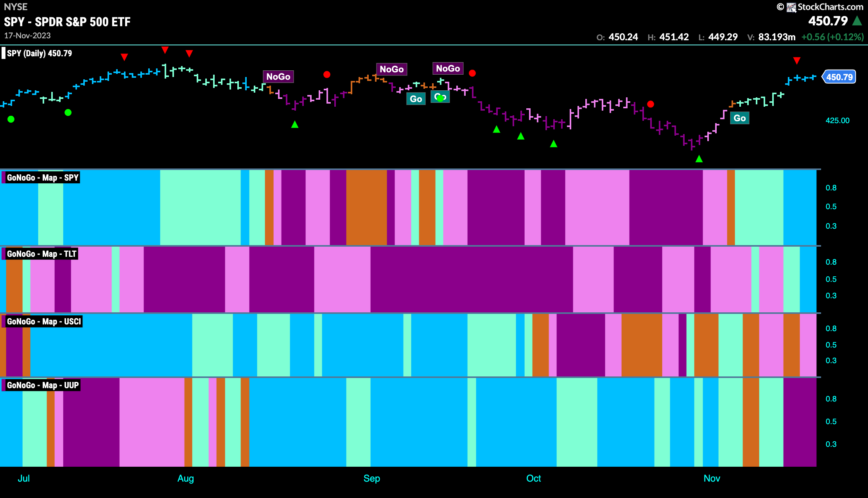Screen dimensions: 868x498
Task: Click the green circle marker at far left
Action: tap(11, 119)
